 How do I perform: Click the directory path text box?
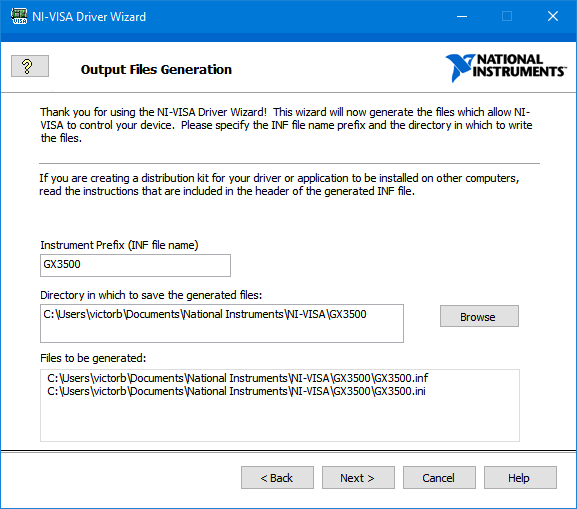coord(222,323)
